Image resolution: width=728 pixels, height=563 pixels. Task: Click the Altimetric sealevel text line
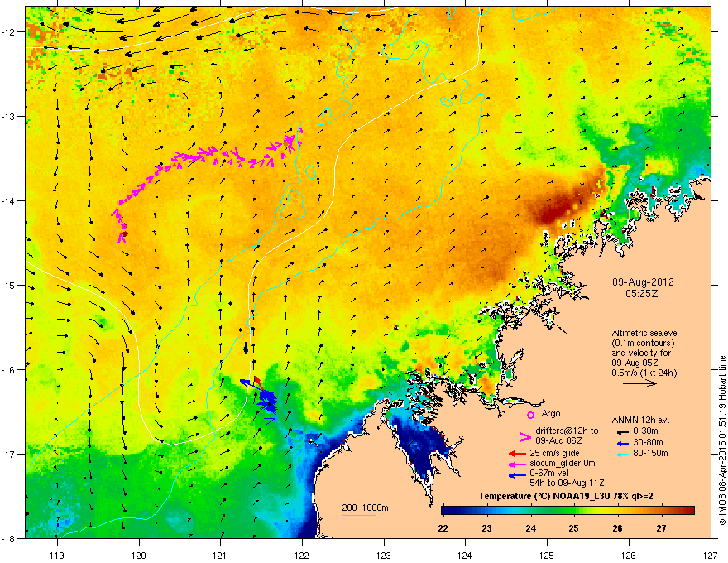point(645,333)
